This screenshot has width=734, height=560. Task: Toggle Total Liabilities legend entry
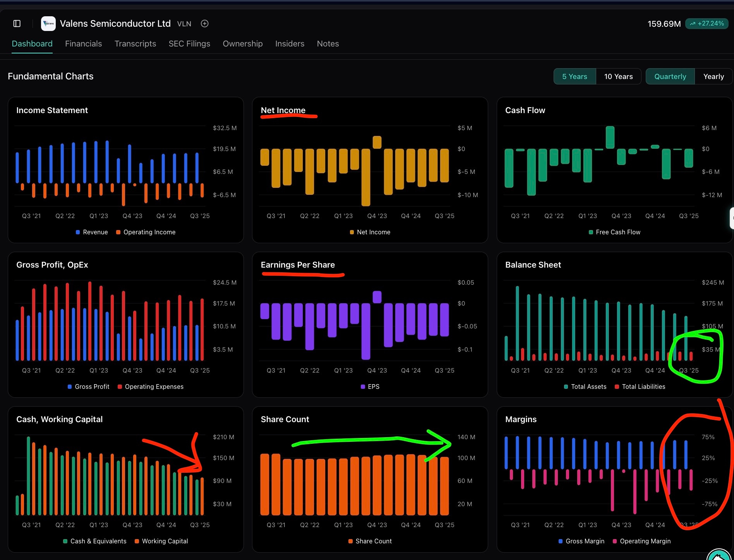tap(640, 387)
